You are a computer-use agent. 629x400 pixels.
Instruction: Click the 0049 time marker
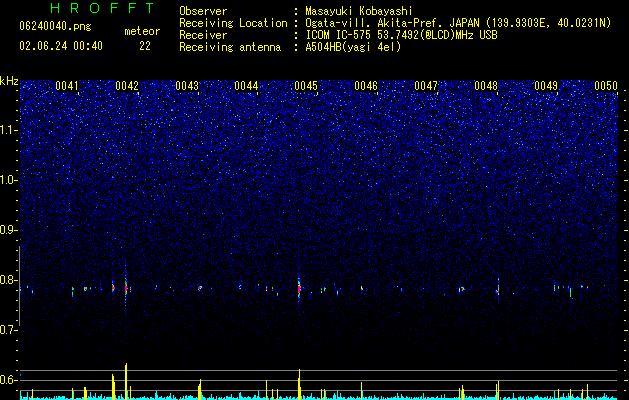[546, 86]
